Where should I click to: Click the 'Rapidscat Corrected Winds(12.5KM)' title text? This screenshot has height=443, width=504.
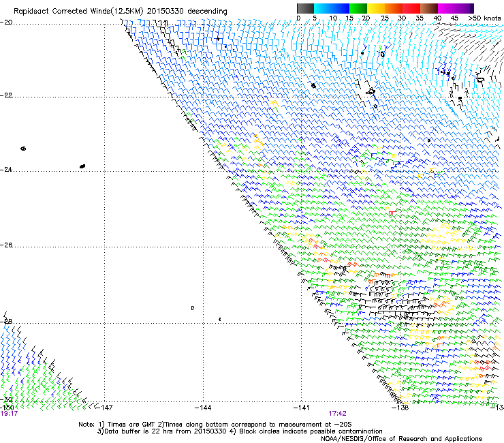click(78, 12)
